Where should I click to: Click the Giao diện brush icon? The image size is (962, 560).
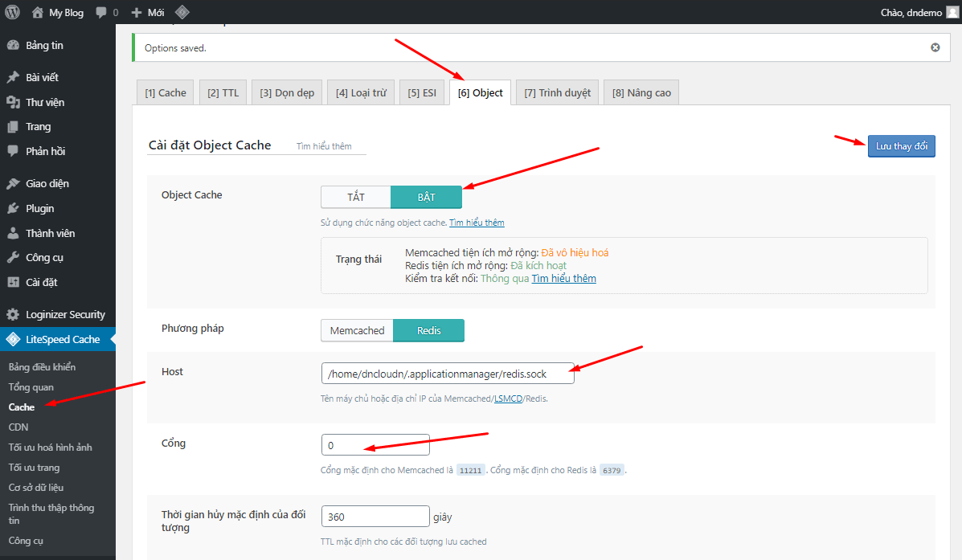13,183
